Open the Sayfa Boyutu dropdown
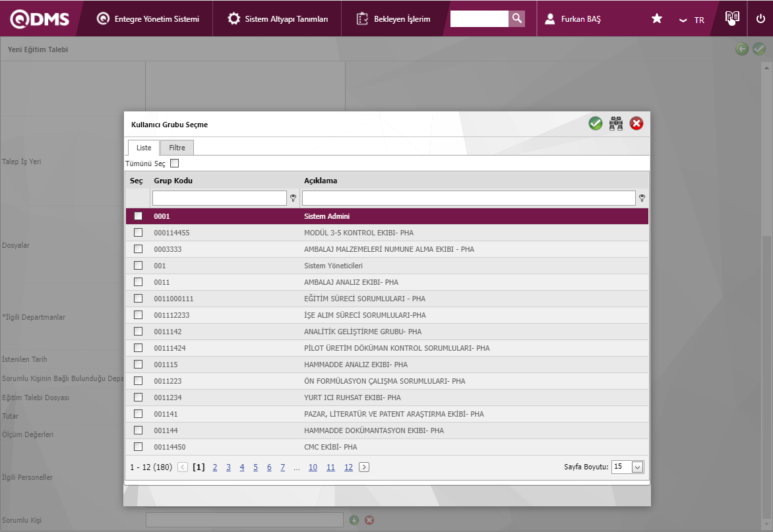Screen dimensions: 773x532 click(637, 467)
